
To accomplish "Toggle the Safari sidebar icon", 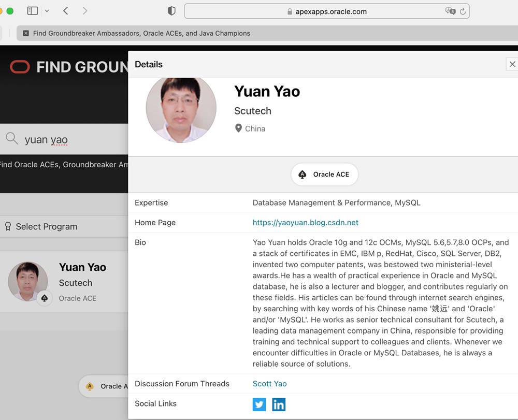I will (x=33, y=11).
